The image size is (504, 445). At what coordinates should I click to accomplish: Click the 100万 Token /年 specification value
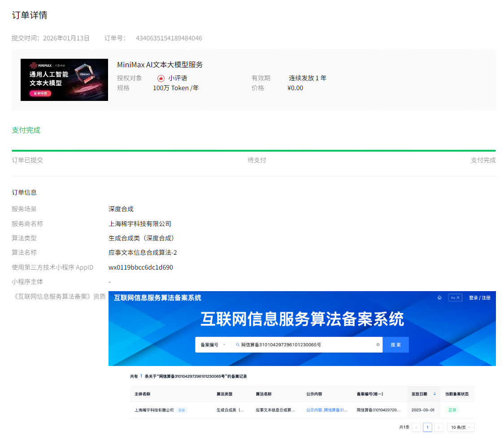click(175, 88)
